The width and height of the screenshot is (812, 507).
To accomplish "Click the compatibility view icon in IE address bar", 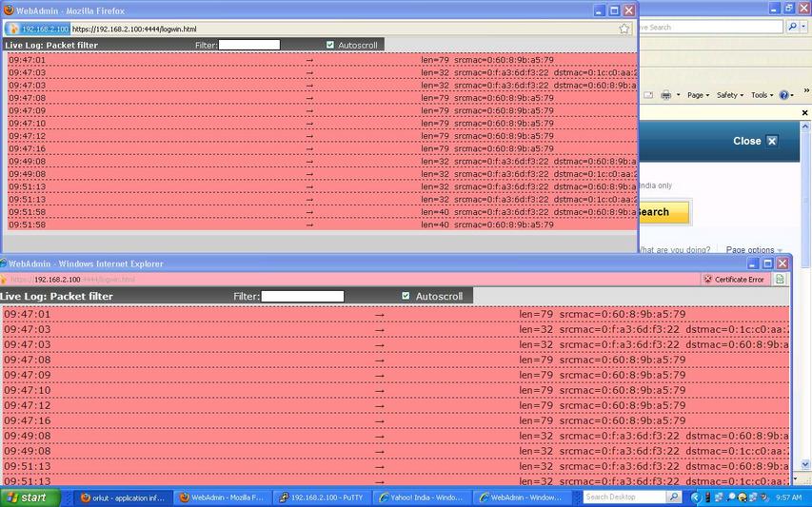I will tap(780, 280).
